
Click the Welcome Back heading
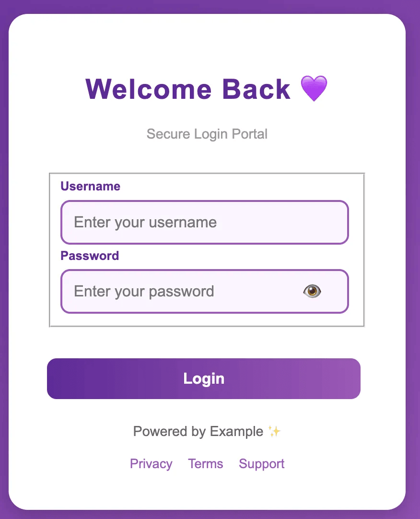point(187,89)
